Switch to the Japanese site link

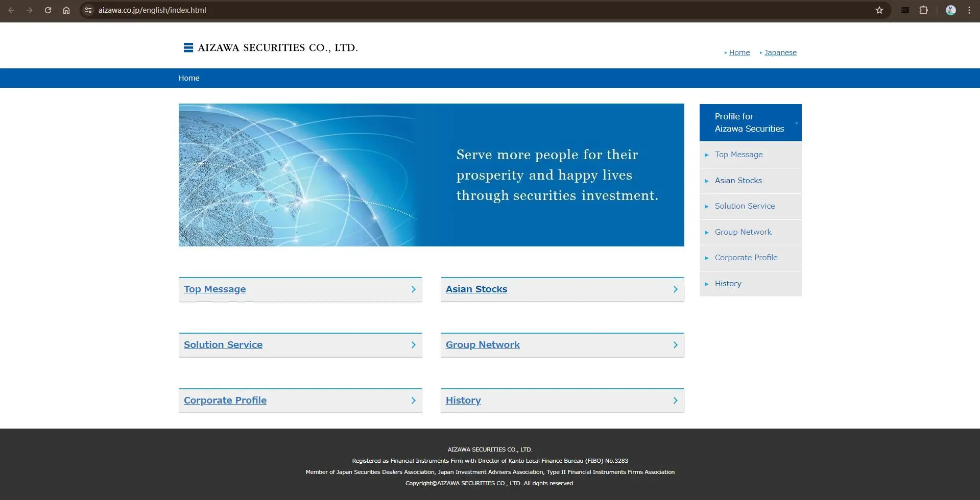tap(780, 53)
